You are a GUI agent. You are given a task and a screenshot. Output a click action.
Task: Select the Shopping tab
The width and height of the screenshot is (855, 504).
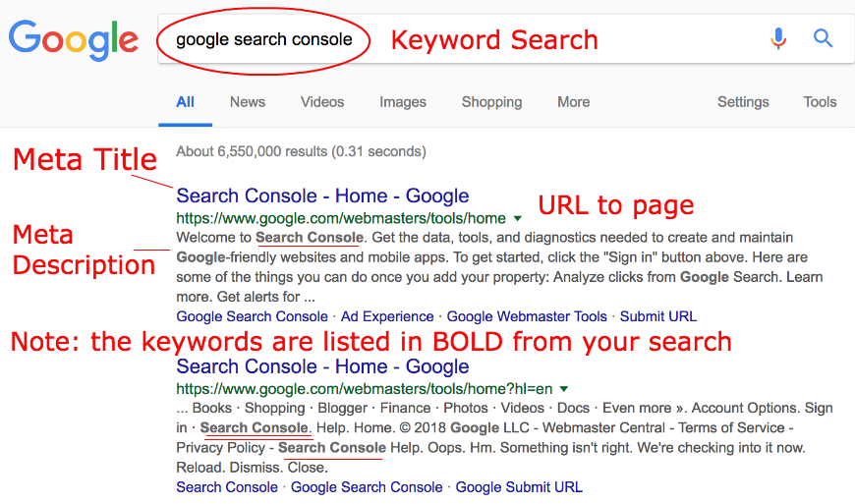[x=491, y=101]
